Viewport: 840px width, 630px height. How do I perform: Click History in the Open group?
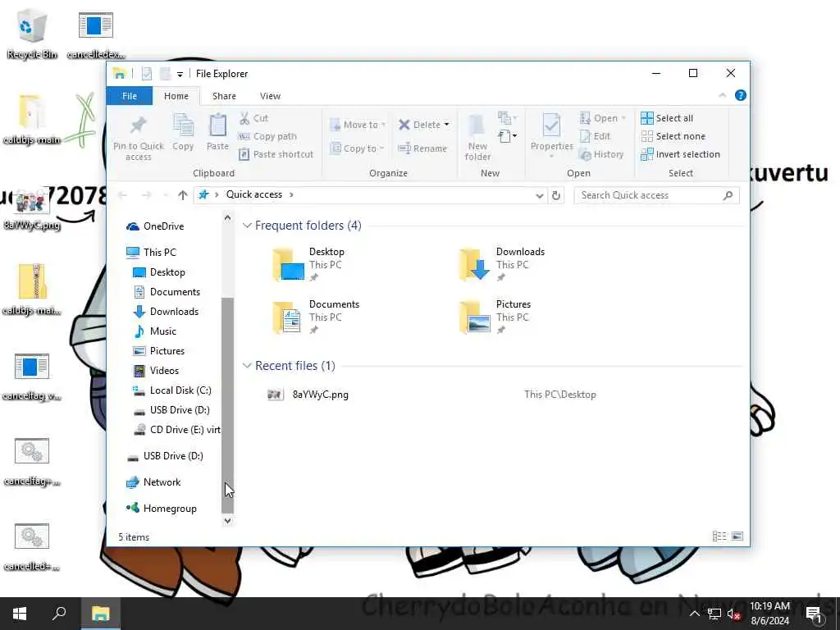pyautogui.click(x=601, y=154)
